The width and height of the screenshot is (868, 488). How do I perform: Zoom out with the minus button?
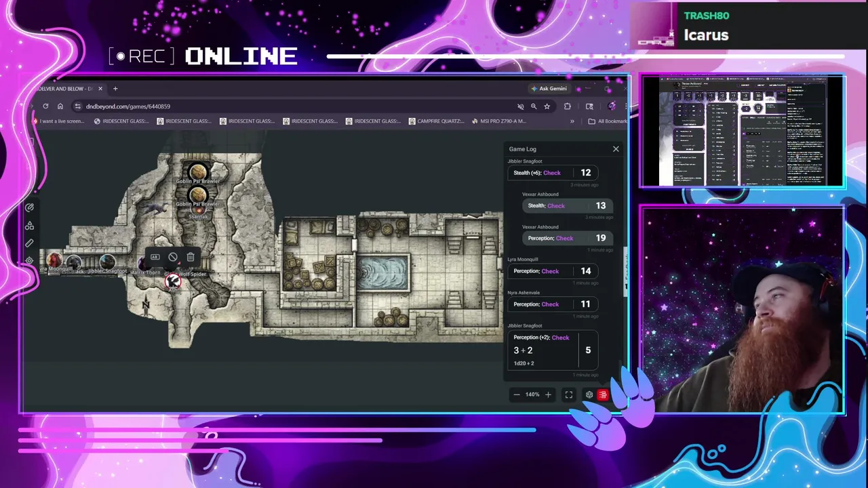click(x=516, y=394)
